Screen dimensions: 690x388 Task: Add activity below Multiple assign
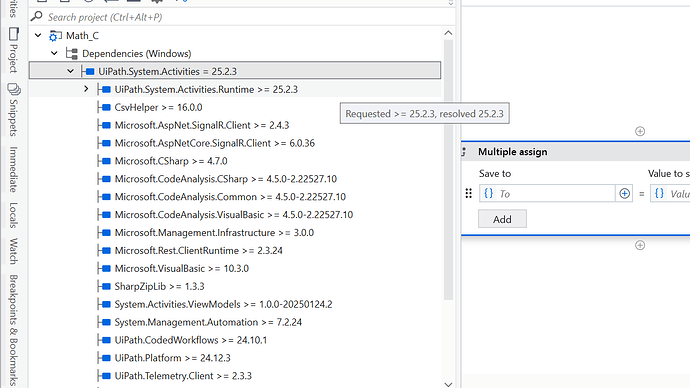640,245
